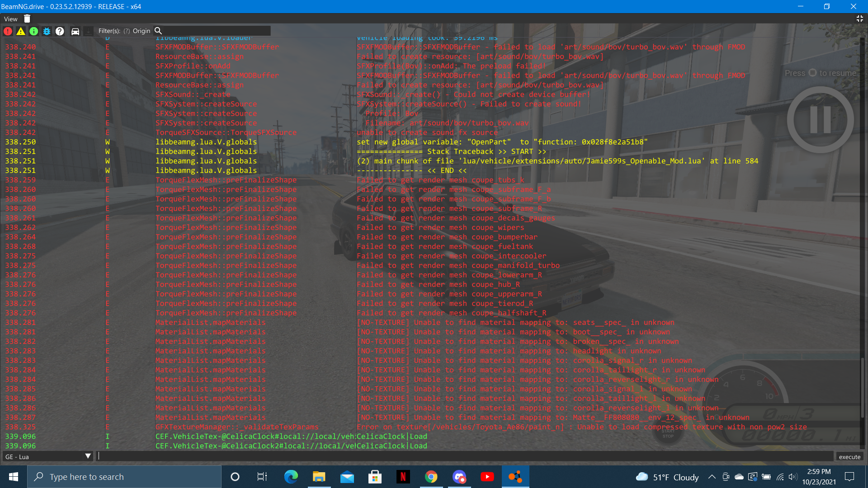Click the BeamNG.drive taskbar icon
868x488 pixels.
click(515, 477)
